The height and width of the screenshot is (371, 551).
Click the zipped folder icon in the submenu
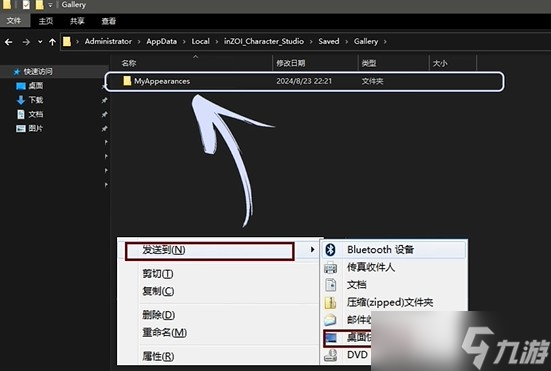pos(330,302)
